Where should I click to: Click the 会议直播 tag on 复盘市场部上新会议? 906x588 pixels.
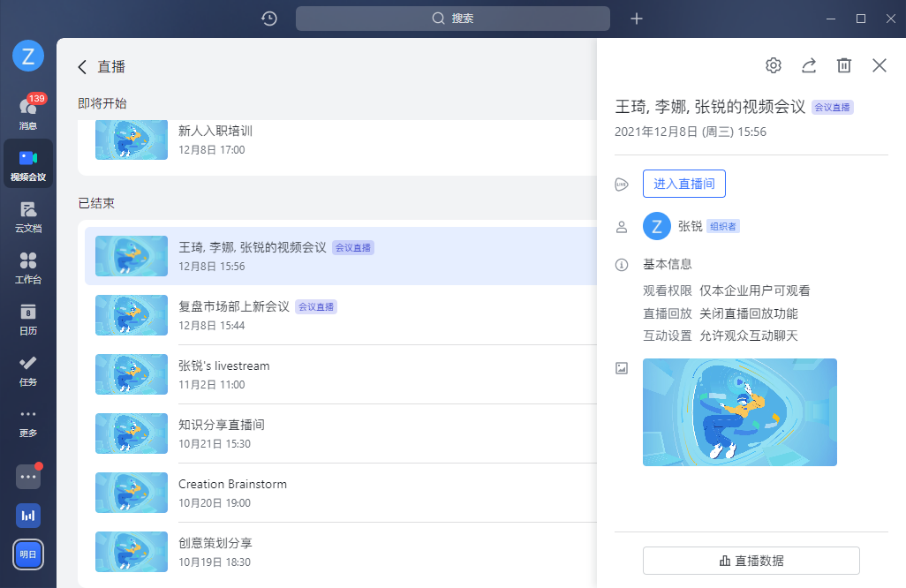316,306
